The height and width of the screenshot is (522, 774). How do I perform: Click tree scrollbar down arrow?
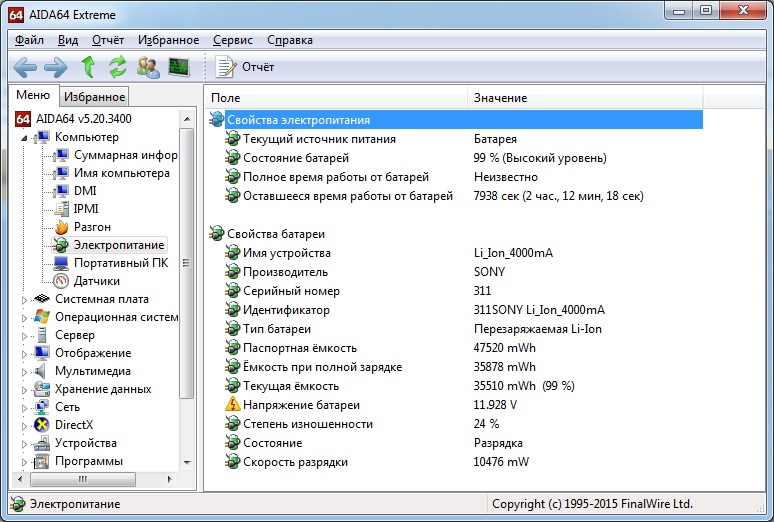pyautogui.click(x=187, y=463)
